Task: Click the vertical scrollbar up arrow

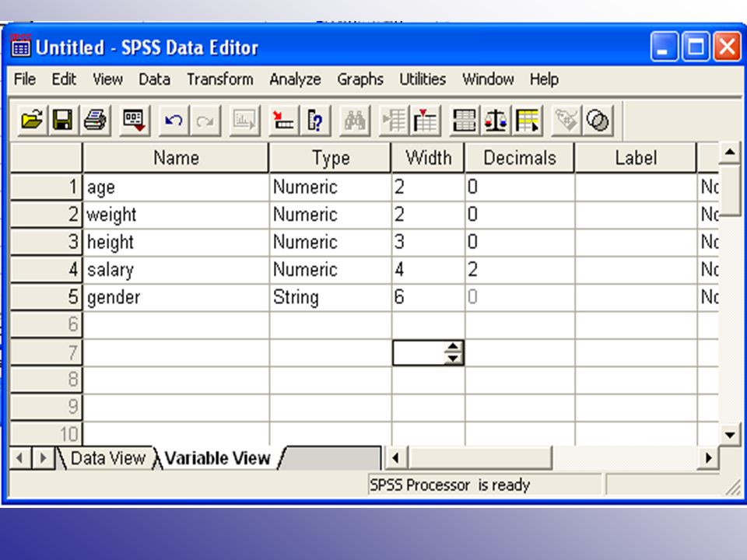Action: [x=729, y=152]
